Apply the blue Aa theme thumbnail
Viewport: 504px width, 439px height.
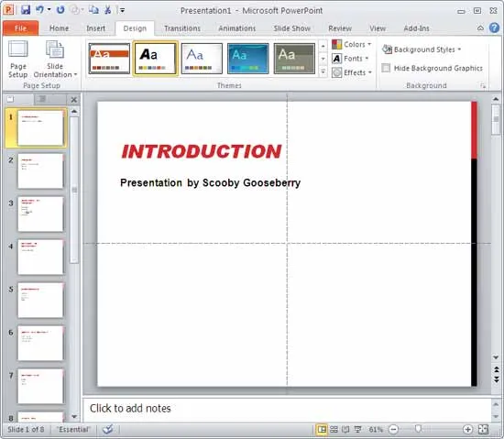pyautogui.click(x=247, y=59)
